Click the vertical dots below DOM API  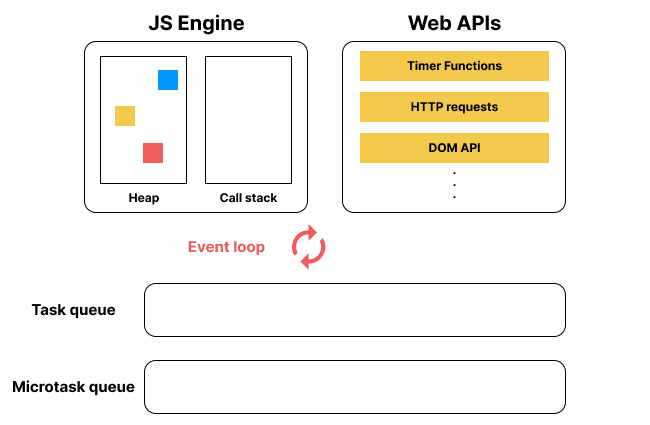pyautogui.click(x=454, y=185)
